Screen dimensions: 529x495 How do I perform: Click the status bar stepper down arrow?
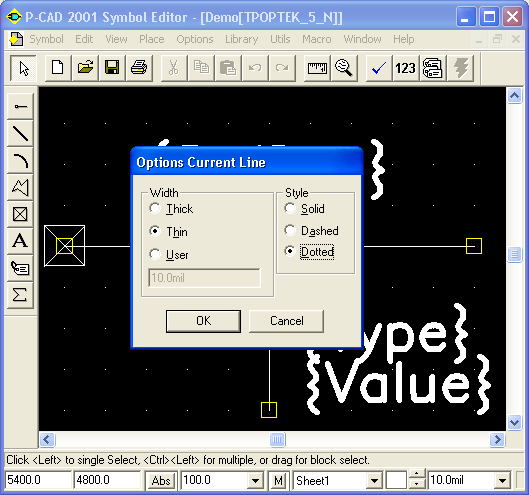417,485
